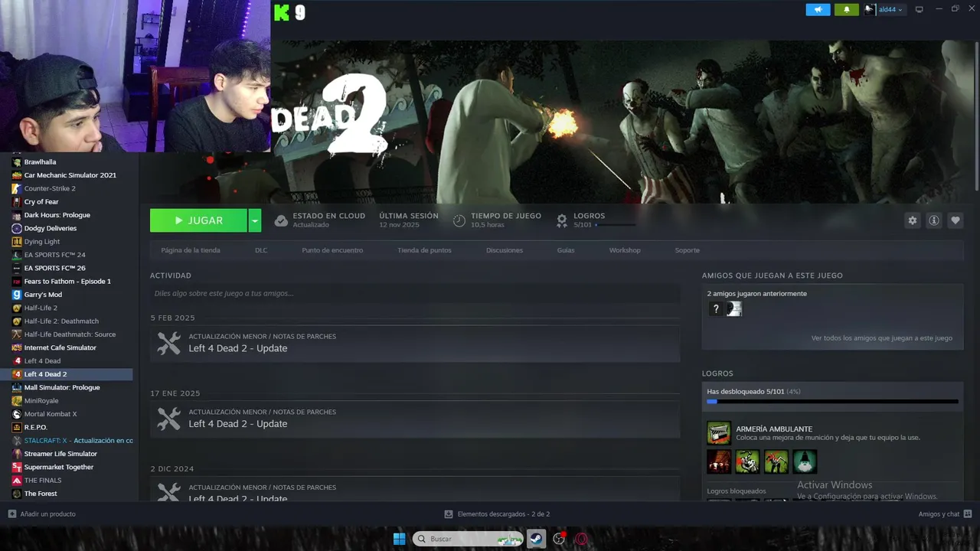Click the second unlocked achievement icon in the row
Image resolution: width=980 pixels, height=551 pixels.
747,461
